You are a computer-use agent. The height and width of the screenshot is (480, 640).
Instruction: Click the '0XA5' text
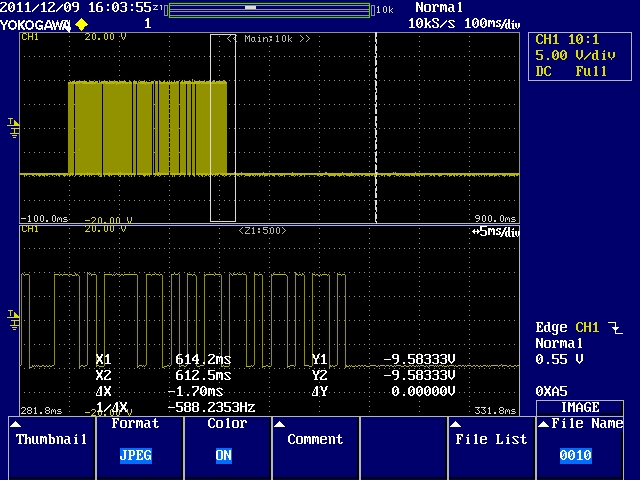(x=551, y=391)
